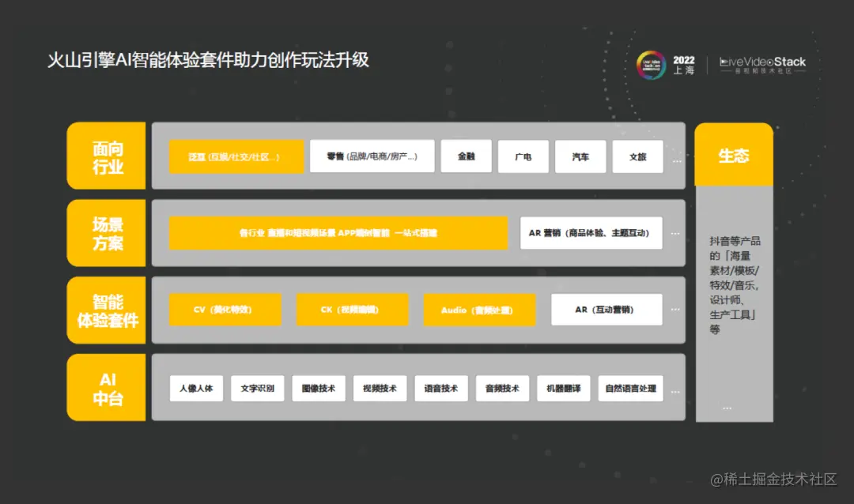Expand the ellipsis beside AR 营销
This screenshot has width=854, height=504.
[x=676, y=233]
